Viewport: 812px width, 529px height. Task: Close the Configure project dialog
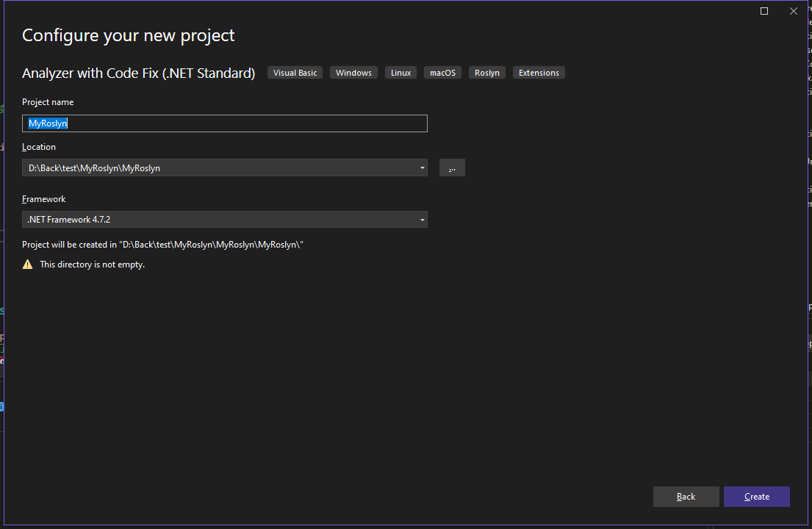pos(794,11)
